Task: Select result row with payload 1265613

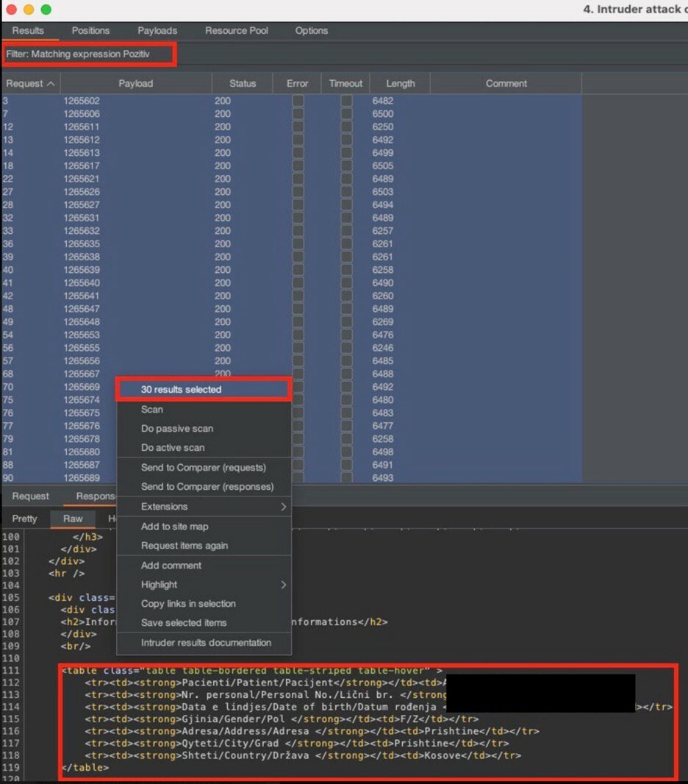Action: pyautogui.click(x=292, y=152)
